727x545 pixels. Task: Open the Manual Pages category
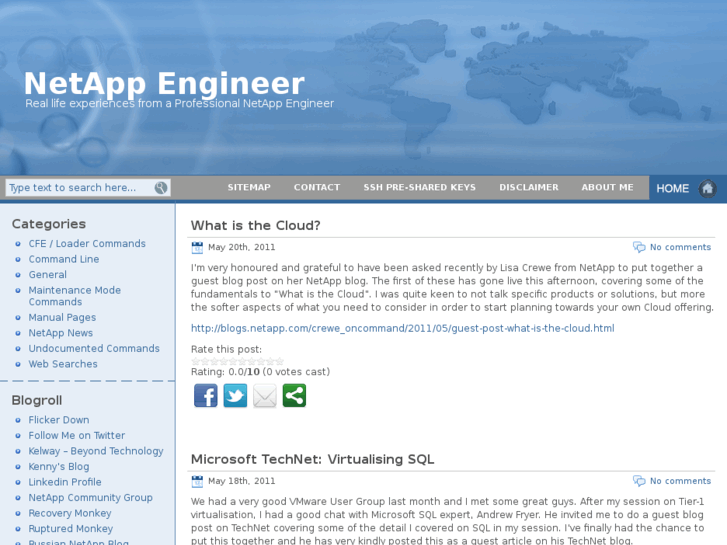(62, 318)
